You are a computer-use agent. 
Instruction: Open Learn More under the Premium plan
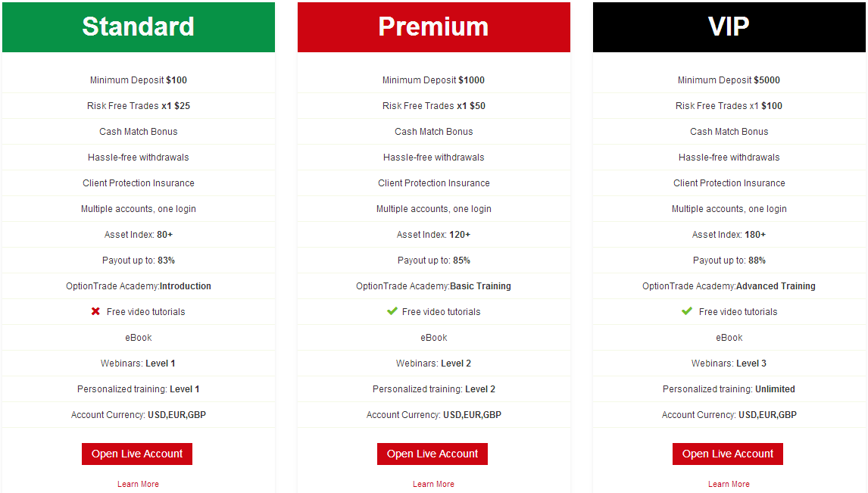[433, 484]
